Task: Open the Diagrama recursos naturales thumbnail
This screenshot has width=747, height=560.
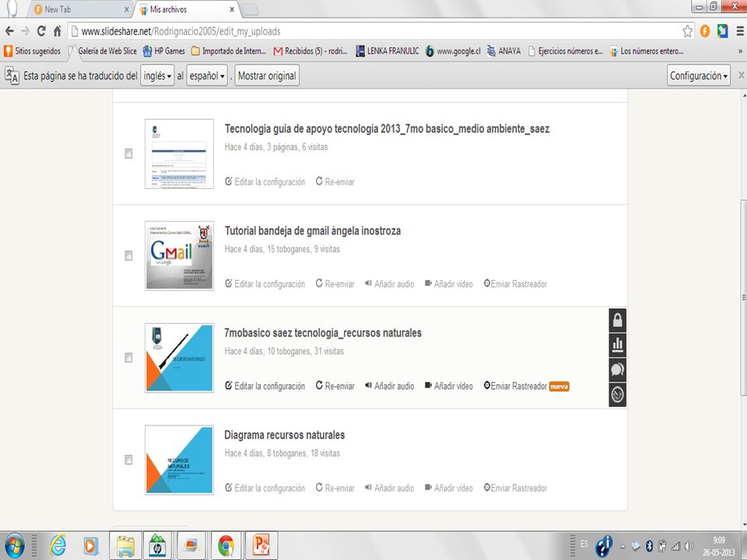Action: (179, 460)
